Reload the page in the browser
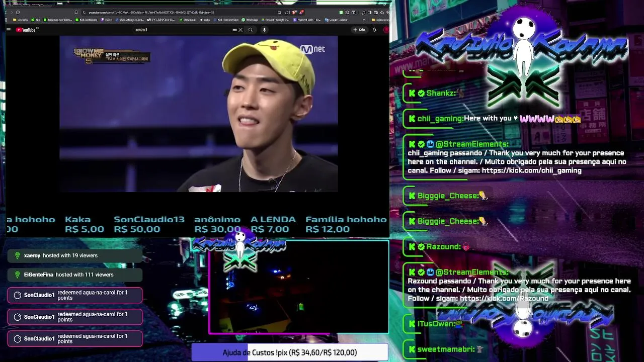Image resolution: width=644 pixels, height=362 pixels. 18,13
